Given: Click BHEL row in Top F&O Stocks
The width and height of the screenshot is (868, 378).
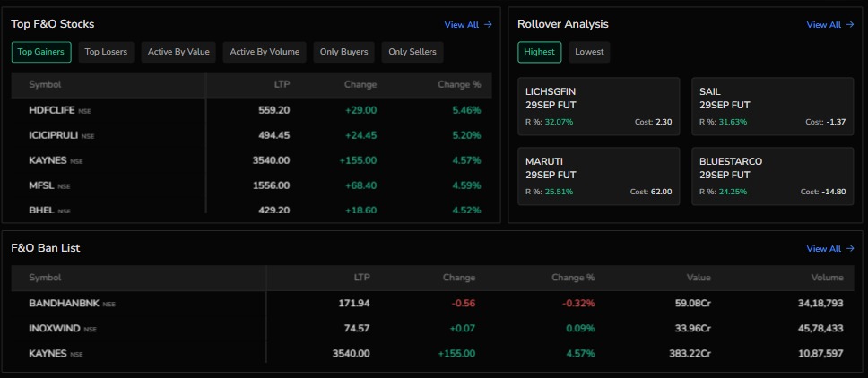Looking at the screenshot, I should 251,210.
